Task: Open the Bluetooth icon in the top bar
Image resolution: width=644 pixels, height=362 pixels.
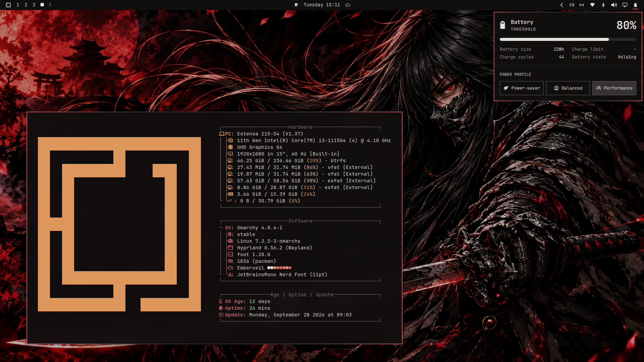Action: pos(603,5)
